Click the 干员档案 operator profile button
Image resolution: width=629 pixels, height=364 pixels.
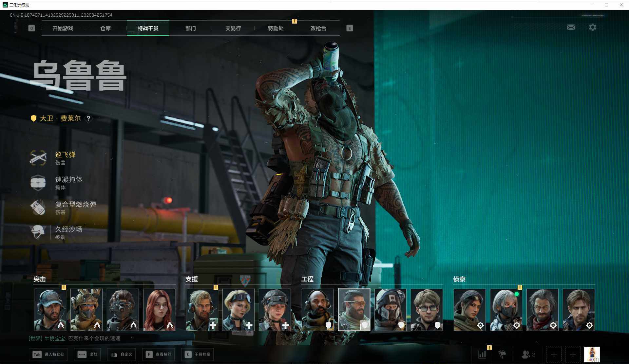pos(198,354)
